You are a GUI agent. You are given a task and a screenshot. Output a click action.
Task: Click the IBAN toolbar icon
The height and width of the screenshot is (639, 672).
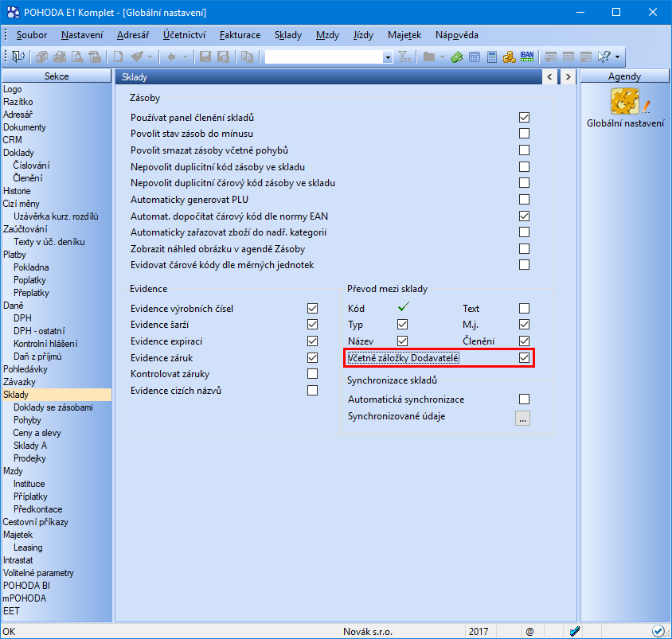(527, 56)
